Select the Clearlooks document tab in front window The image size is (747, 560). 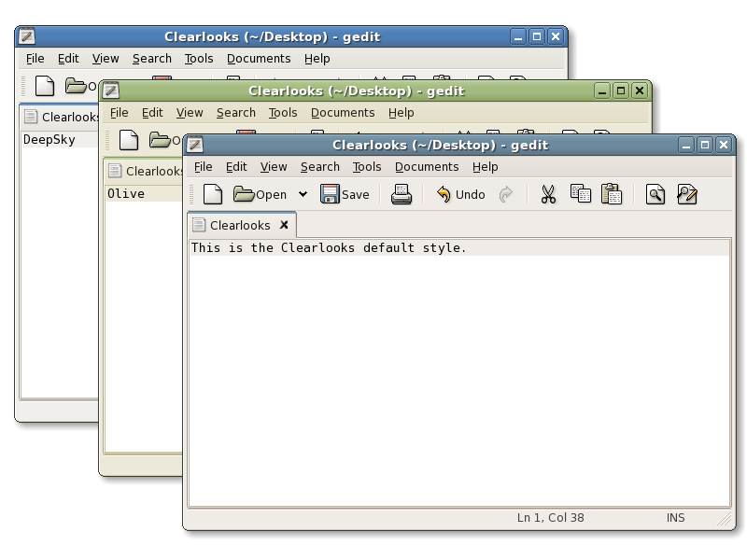[x=240, y=225]
